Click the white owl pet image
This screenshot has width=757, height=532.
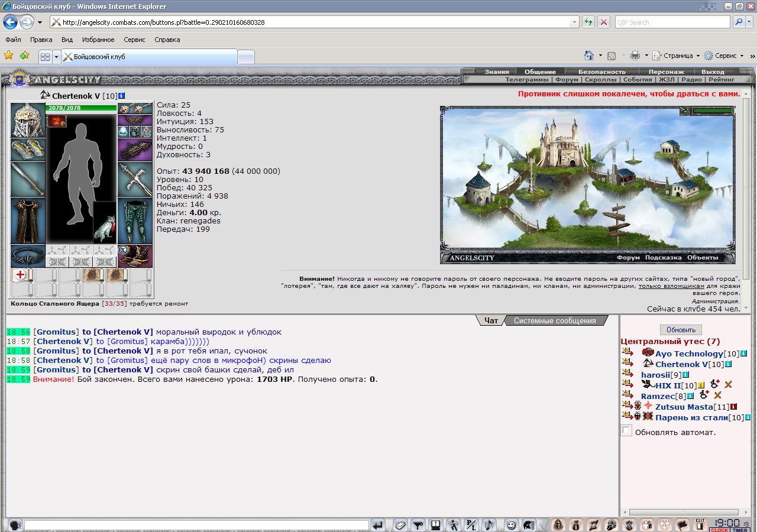pos(105,223)
